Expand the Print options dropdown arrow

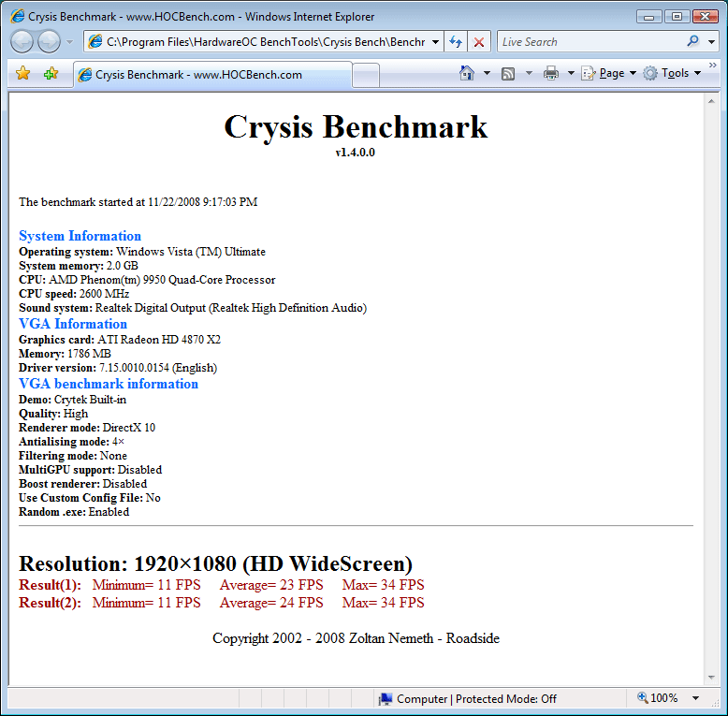(x=571, y=73)
